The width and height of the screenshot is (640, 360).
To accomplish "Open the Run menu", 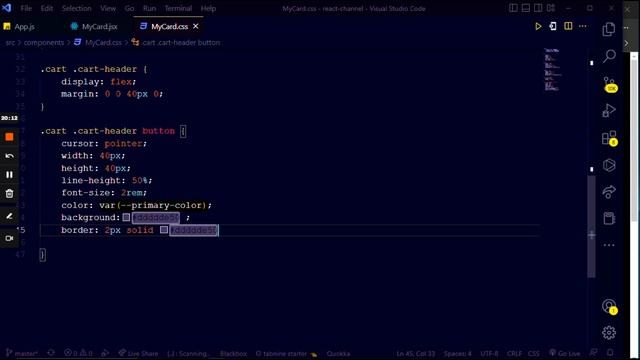I will point(149,8).
